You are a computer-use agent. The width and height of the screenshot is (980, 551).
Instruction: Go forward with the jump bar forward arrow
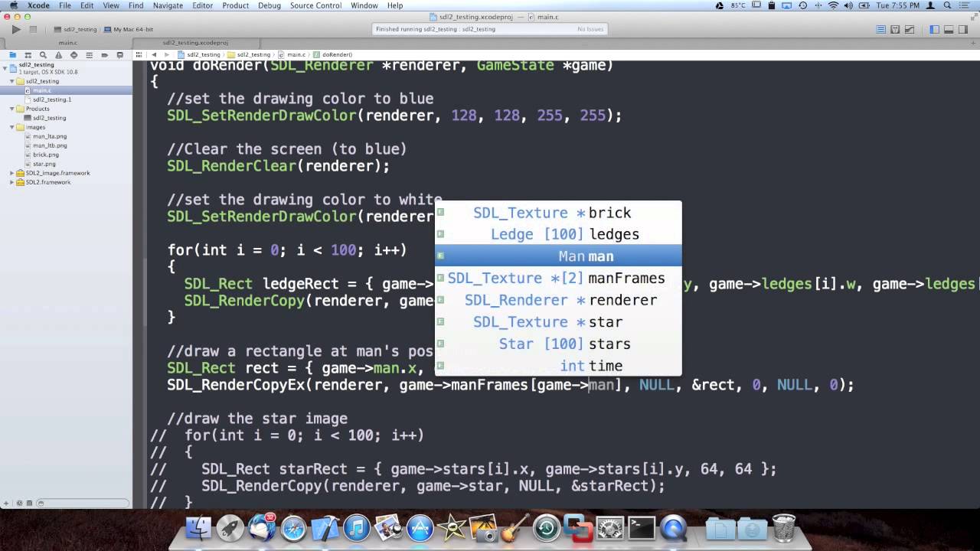[166, 55]
